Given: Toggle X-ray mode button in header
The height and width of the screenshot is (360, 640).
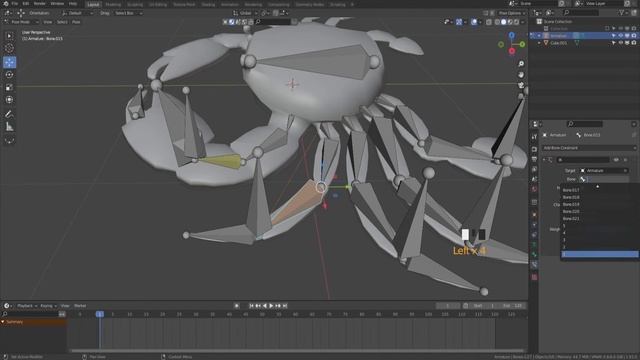Looking at the screenshot, I should (489, 22).
